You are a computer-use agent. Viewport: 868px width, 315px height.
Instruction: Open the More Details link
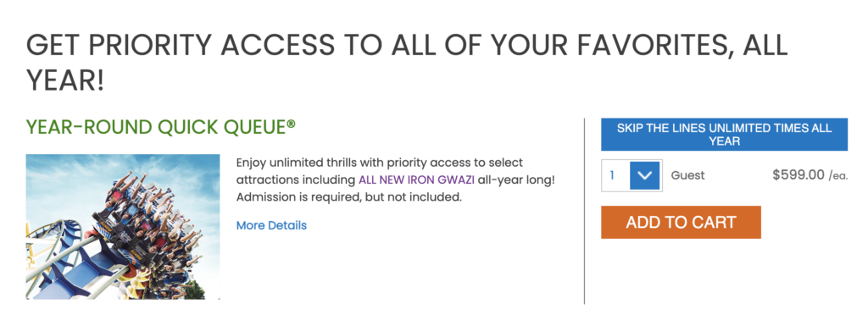pos(271,225)
